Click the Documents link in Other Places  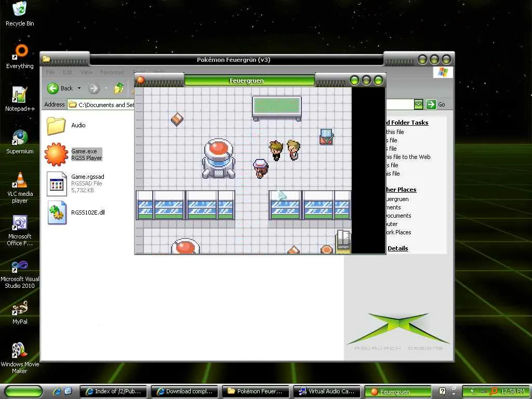(x=398, y=216)
